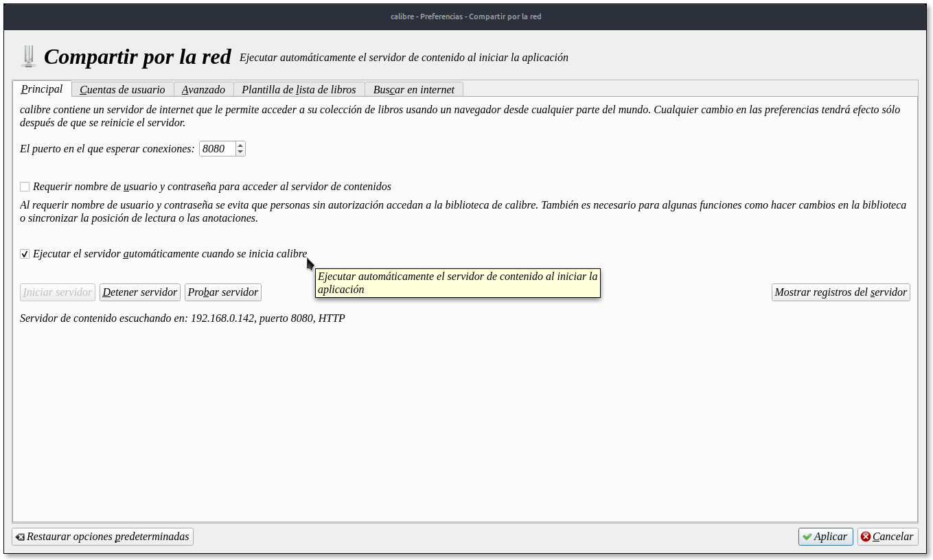
Task: Click the green check icon on Aplicar
Action: pos(807,537)
